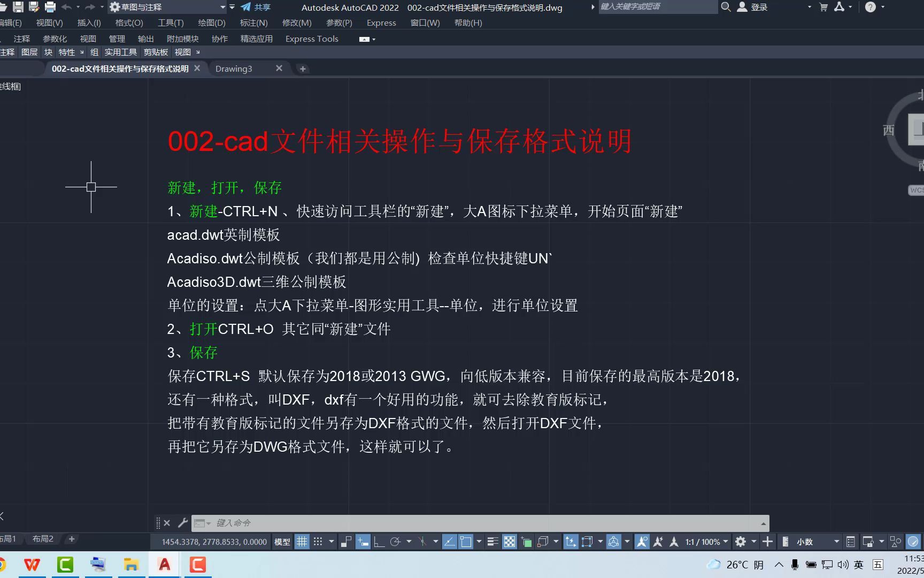Click the Workspace Switching gear icon
Viewport: 924px width, 578px height.
pyautogui.click(x=741, y=542)
